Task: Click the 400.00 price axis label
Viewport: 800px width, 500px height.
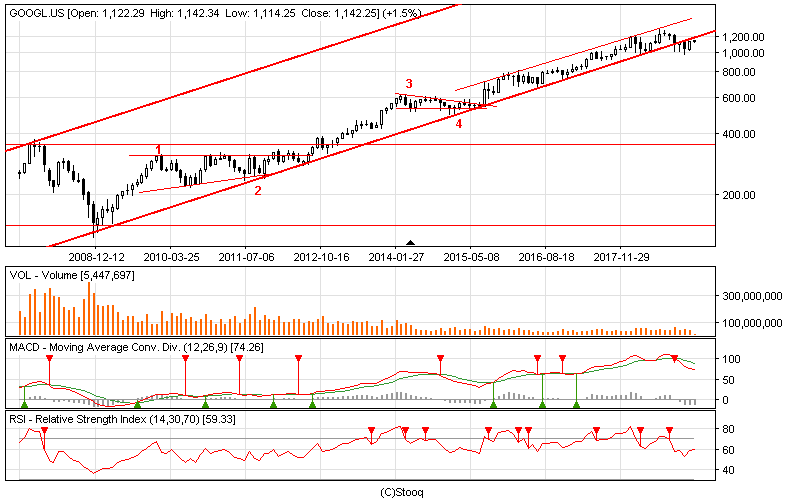Action: (x=739, y=134)
